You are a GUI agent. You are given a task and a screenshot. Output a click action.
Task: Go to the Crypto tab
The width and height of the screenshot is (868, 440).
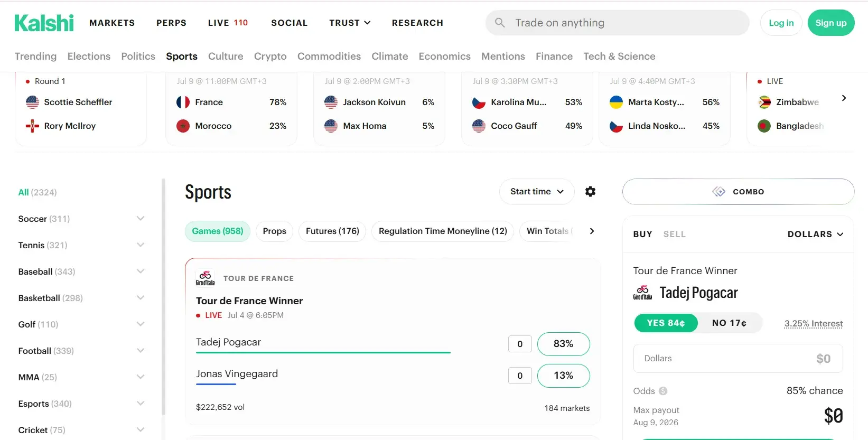(x=270, y=56)
